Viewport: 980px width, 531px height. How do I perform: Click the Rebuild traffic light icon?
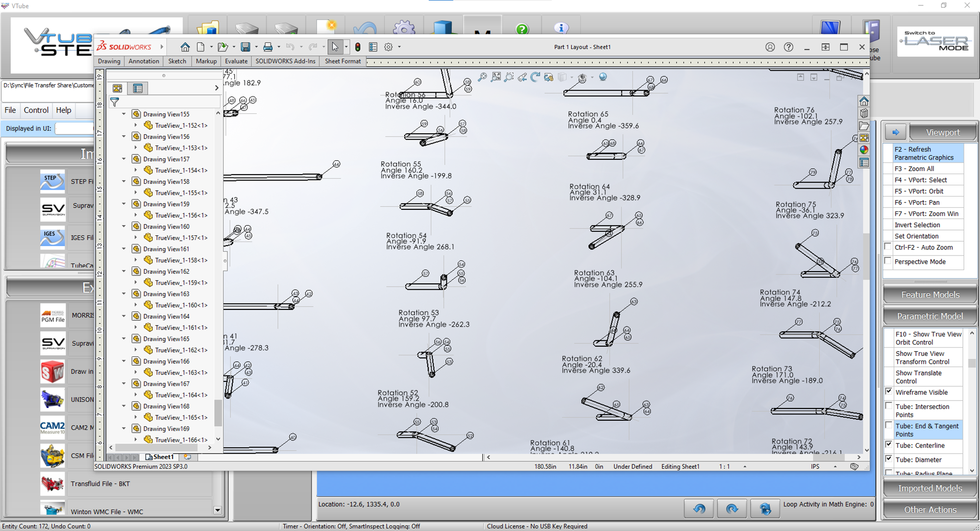point(358,47)
